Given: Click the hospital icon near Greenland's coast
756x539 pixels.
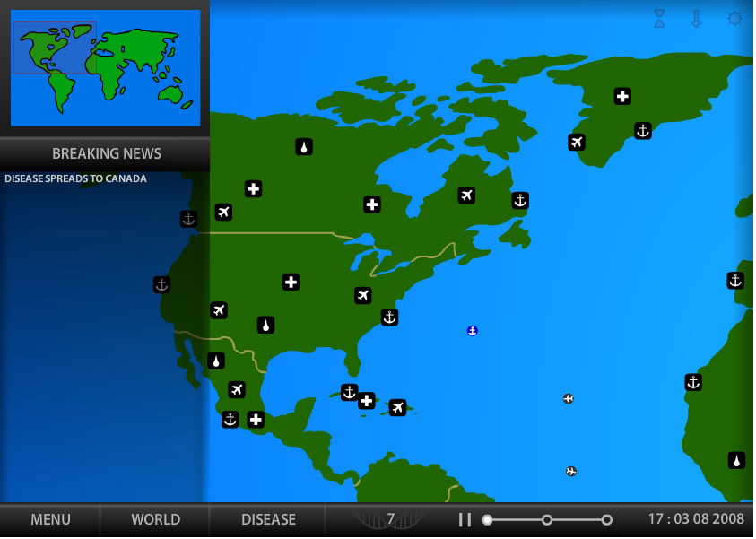Looking at the screenshot, I should pos(622,96).
